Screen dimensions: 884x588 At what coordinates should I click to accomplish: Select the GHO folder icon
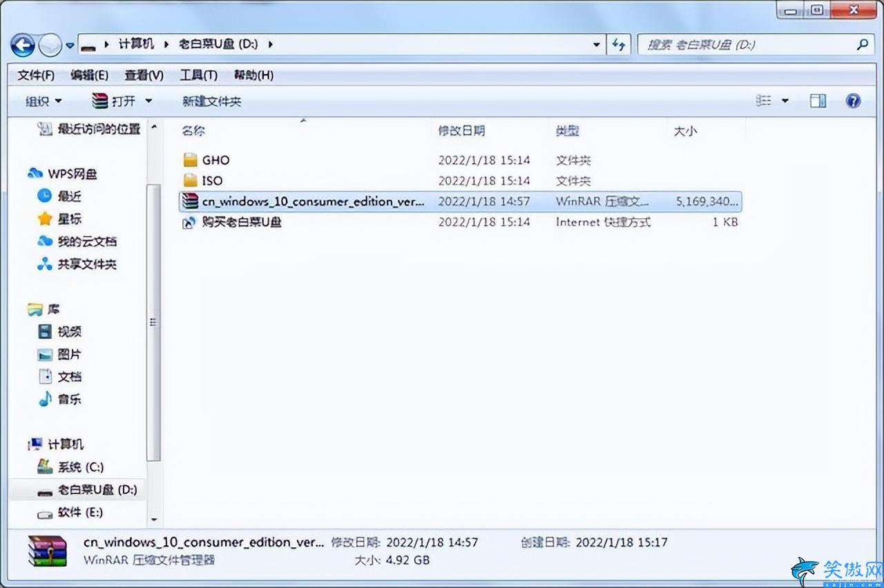(190, 160)
